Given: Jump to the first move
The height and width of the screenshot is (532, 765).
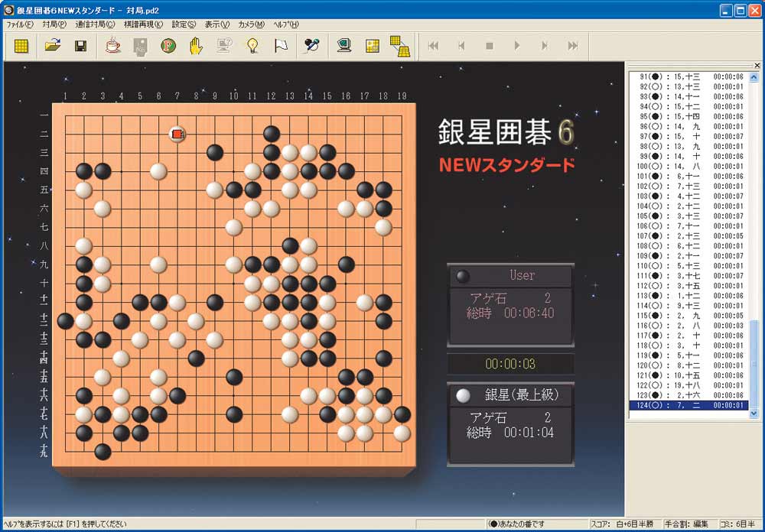Looking at the screenshot, I should point(433,46).
